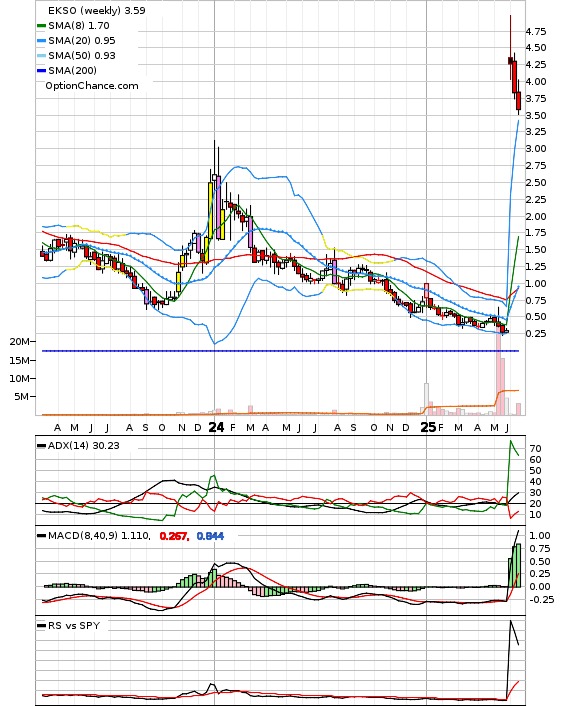Click the 5M volume axis label
566x706 pixels.
tap(22, 397)
